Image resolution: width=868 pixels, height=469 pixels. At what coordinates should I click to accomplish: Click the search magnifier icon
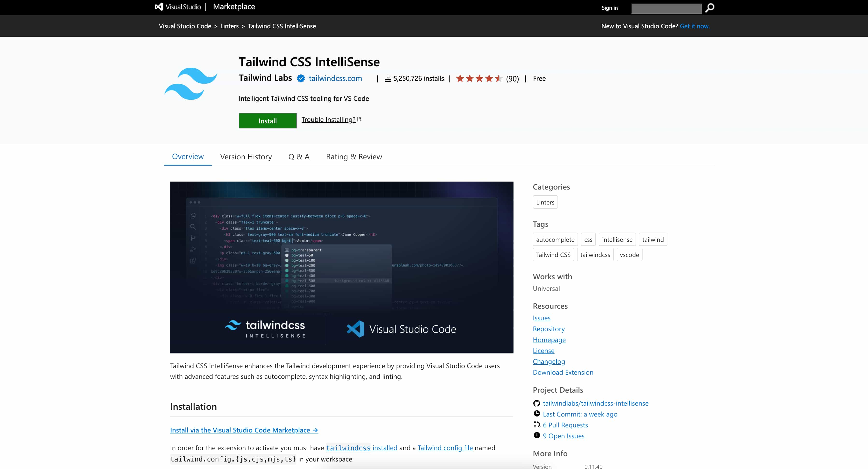click(710, 8)
